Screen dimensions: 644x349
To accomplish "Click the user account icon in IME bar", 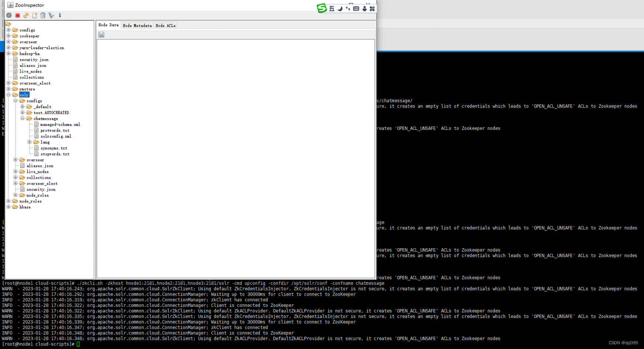I will click(x=364, y=8).
